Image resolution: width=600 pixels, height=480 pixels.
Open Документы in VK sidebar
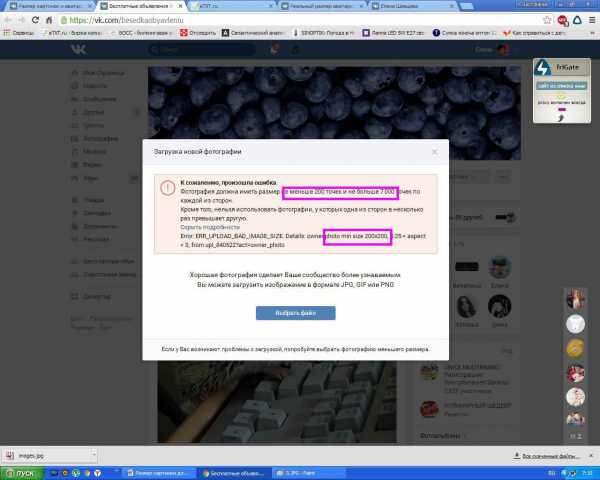[94, 226]
